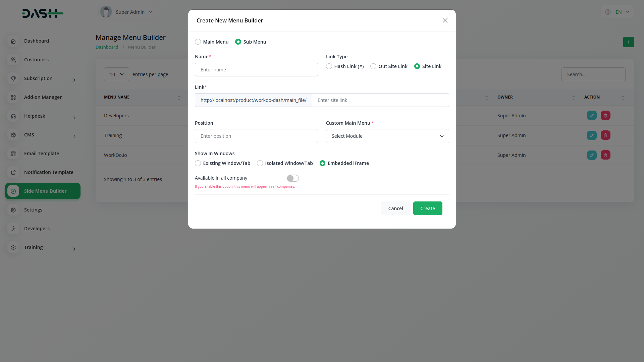Choose Hash Link (#) link type
The width and height of the screenshot is (644, 362).
tap(329, 66)
